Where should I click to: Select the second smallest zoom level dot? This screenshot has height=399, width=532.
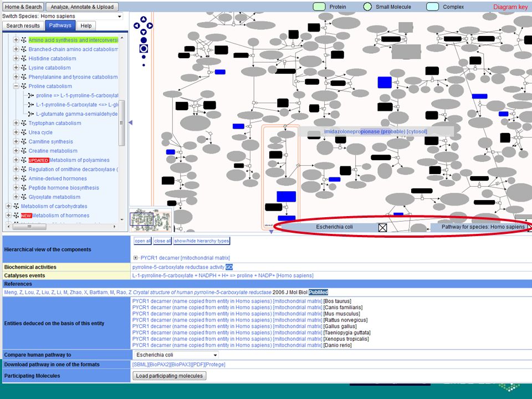pyautogui.click(x=144, y=57)
